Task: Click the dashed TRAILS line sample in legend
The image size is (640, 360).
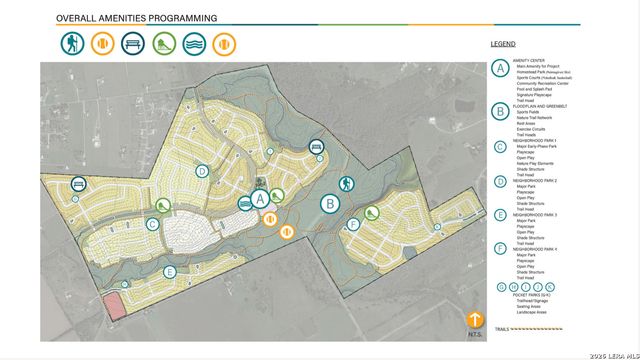Action: click(536, 329)
